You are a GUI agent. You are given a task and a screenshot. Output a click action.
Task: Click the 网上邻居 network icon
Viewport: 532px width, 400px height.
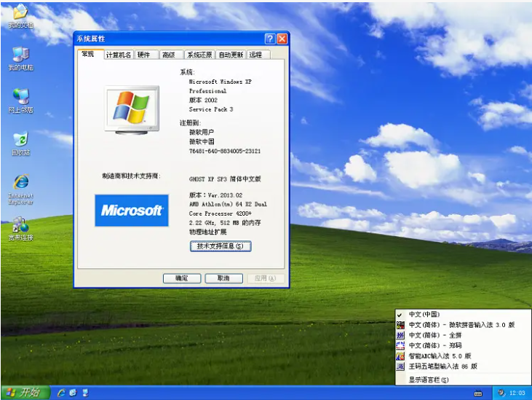click(x=20, y=98)
